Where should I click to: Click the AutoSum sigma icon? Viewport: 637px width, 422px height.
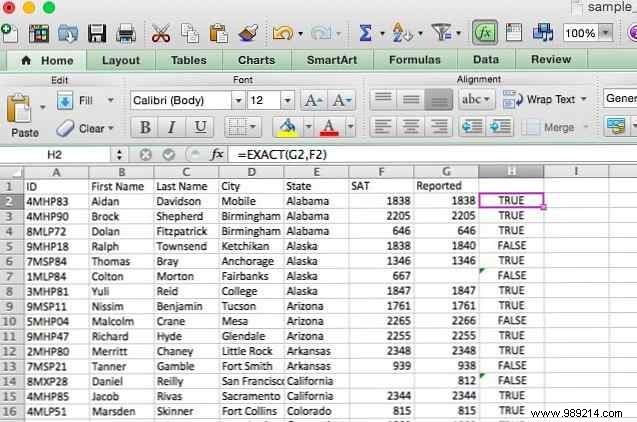(x=365, y=33)
